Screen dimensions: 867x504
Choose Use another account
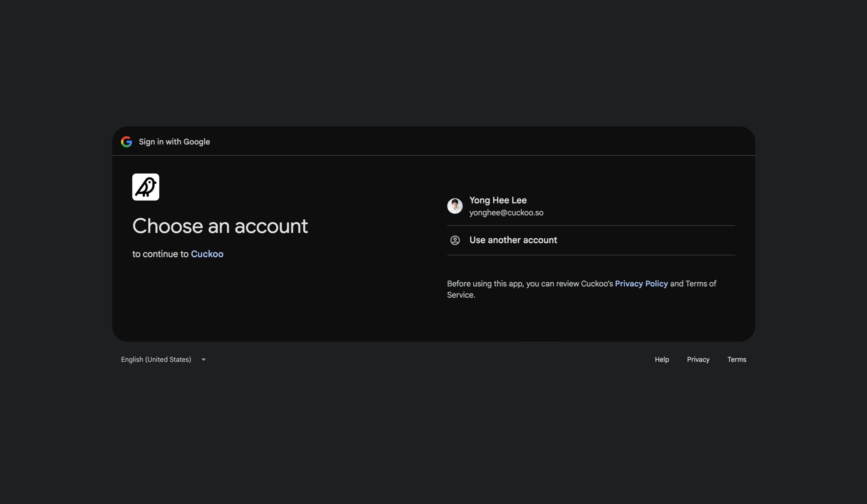591,240
